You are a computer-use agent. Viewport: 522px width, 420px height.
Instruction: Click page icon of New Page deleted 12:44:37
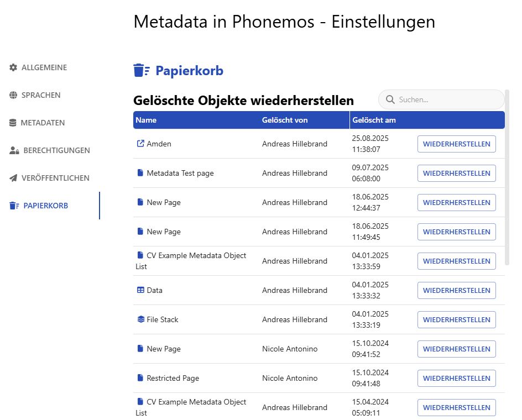(140, 202)
